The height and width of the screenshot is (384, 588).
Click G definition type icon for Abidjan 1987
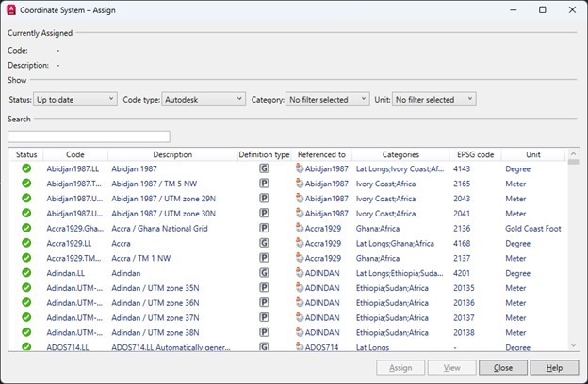(264, 168)
